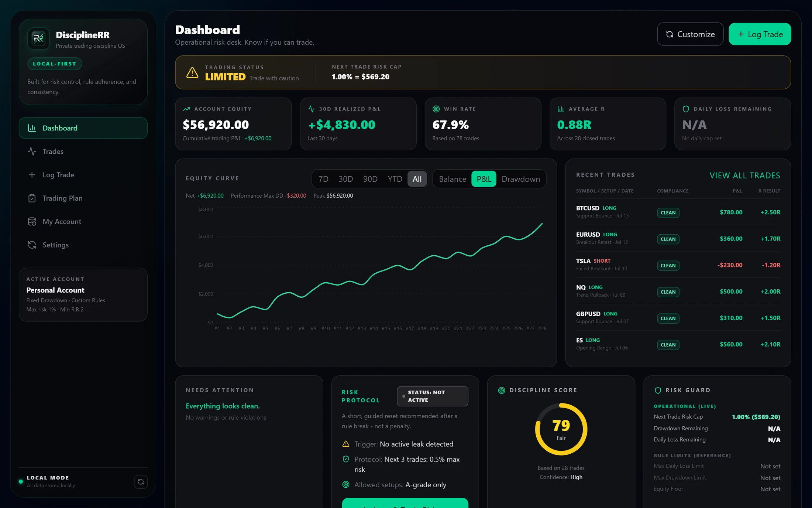Screen dimensions: 812x508
Task: Click the Win Rate target icon
Action: point(436,109)
